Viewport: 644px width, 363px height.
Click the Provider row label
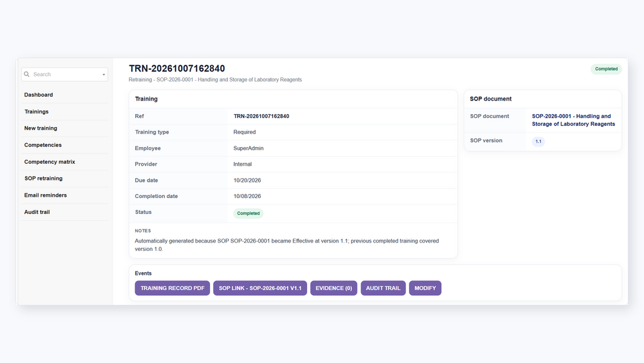[146, 164]
